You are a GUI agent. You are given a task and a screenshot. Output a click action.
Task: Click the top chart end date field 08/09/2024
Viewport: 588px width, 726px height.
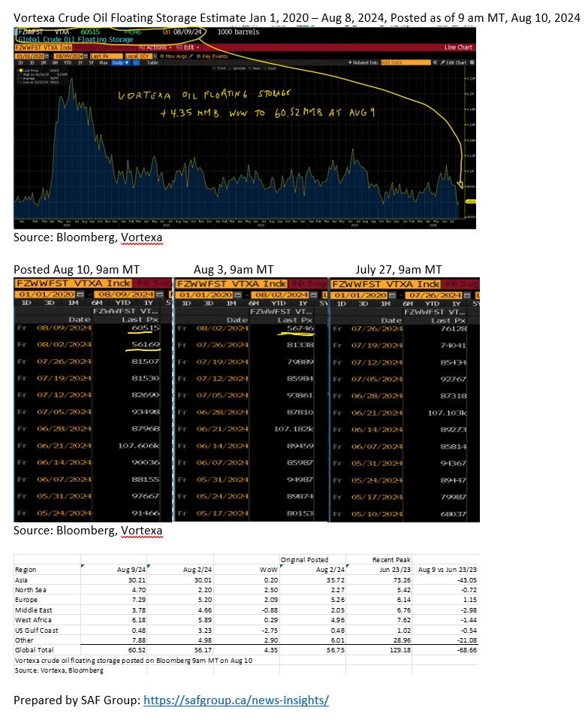pyautogui.click(x=69, y=56)
